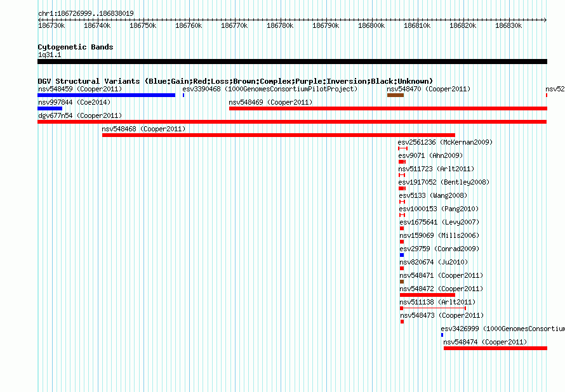Open nsv548469 (Cooper2011) label
Image resolution: width=565 pixels, height=392 pixels.
point(270,102)
